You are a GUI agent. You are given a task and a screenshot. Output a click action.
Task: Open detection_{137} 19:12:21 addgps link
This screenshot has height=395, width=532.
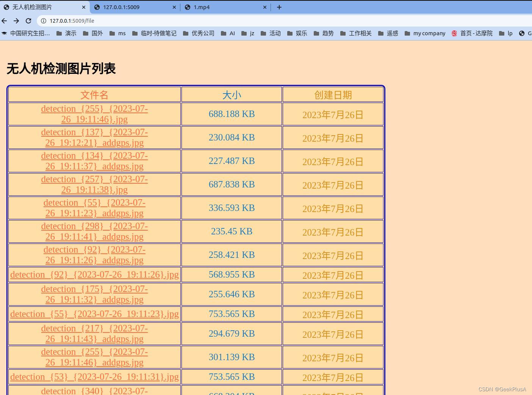(94, 137)
